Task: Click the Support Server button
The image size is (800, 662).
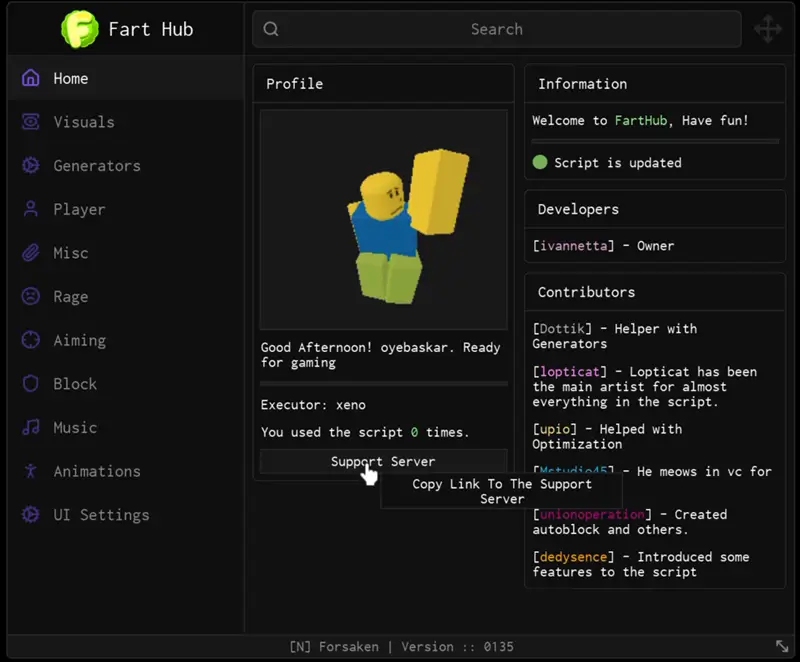Action: coord(384,462)
